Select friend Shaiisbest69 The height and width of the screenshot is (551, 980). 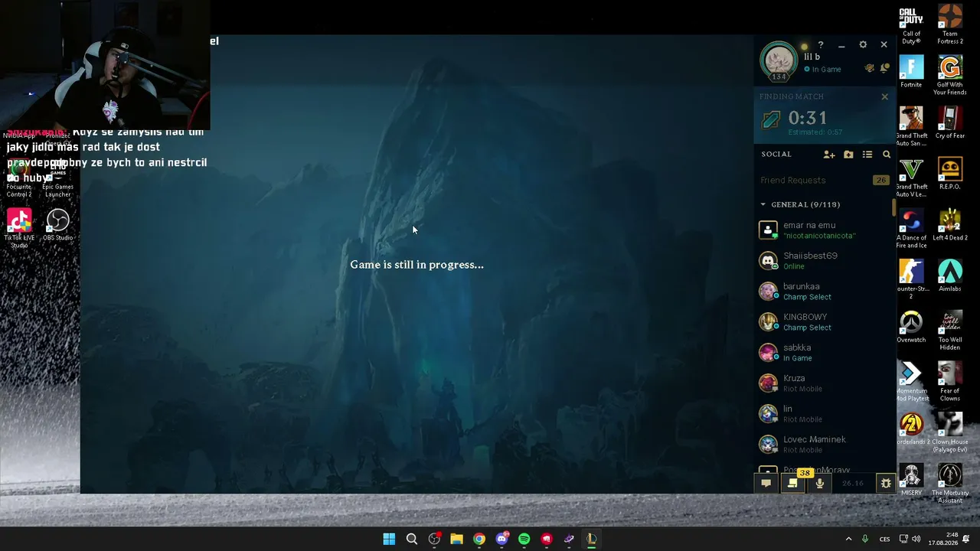click(824, 260)
